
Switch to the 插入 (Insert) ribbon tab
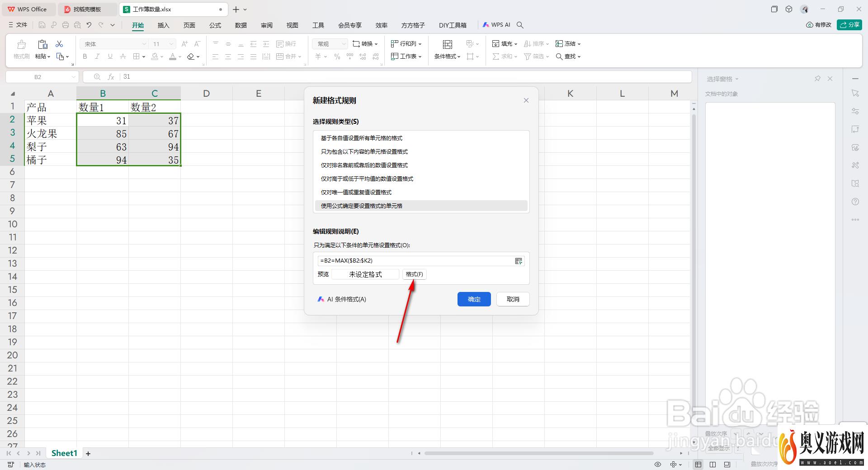pyautogui.click(x=163, y=25)
